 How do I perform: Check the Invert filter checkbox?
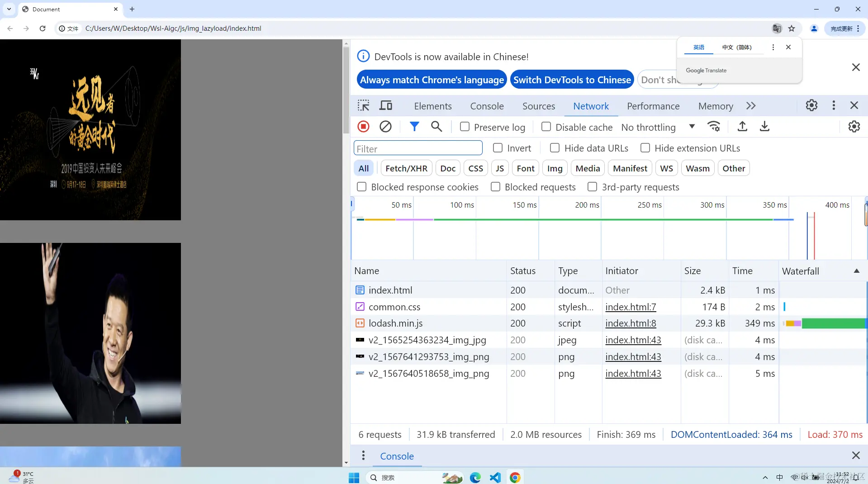pos(498,148)
